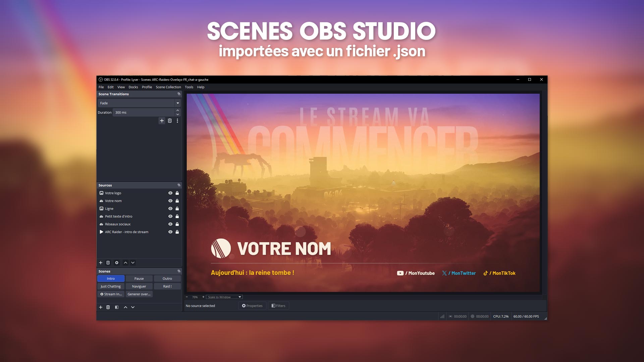Open source properties gear in Sources toolbar
The width and height of the screenshot is (644, 362).
tap(117, 263)
